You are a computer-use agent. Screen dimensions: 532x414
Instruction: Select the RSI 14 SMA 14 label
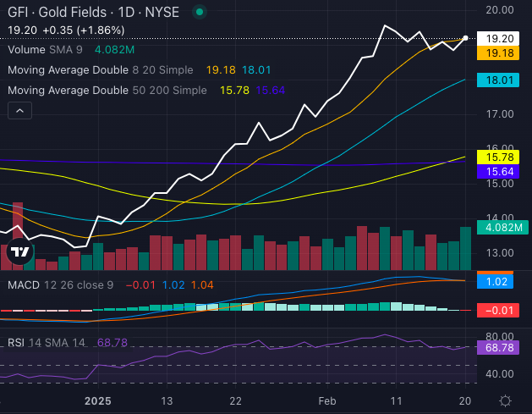(x=47, y=343)
